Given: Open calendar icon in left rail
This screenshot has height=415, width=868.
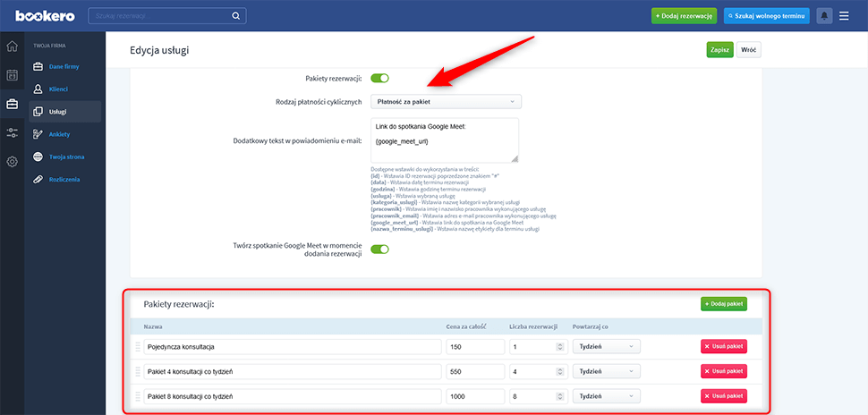Looking at the screenshot, I should pyautogui.click(x=13, y=75).
